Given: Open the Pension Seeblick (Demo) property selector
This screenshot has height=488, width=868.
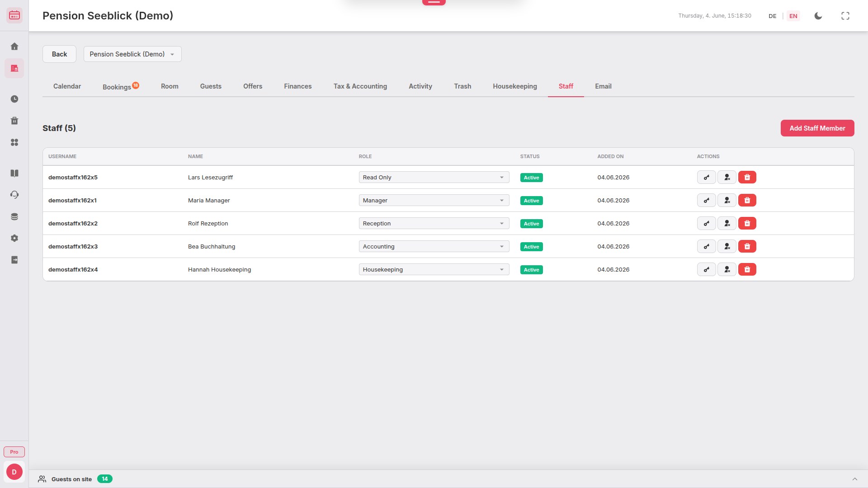Looking at the screenshot, I should [x=132, y=54].
